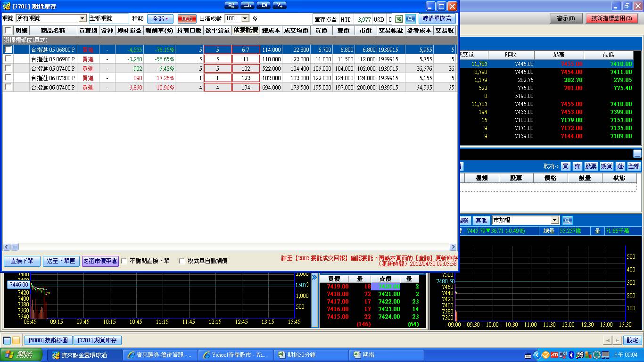The width and height of the screenshot is (644, 362).
Task: Click 技術指標應用(2) button
Action: coord(611,18)
